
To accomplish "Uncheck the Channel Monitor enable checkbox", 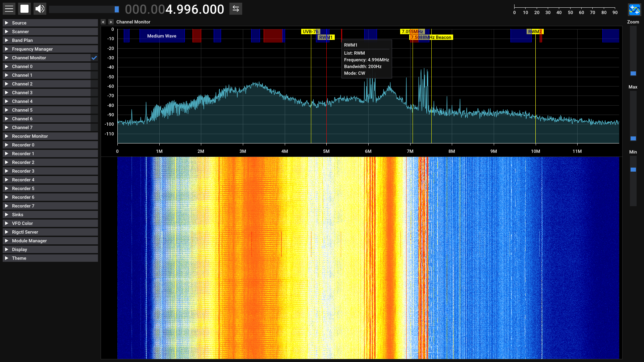I will [x=94, y=58].
